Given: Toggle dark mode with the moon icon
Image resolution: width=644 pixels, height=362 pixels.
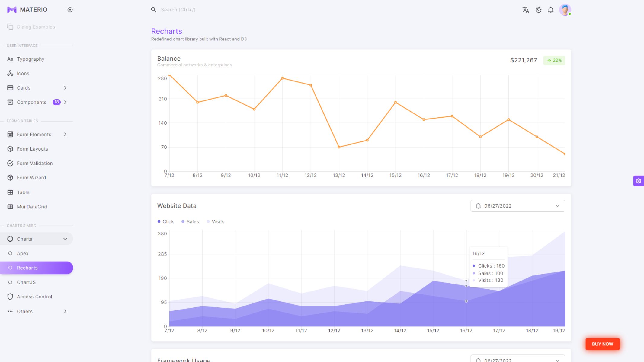Looking at the screenshot, I should [x=538, y=10].
